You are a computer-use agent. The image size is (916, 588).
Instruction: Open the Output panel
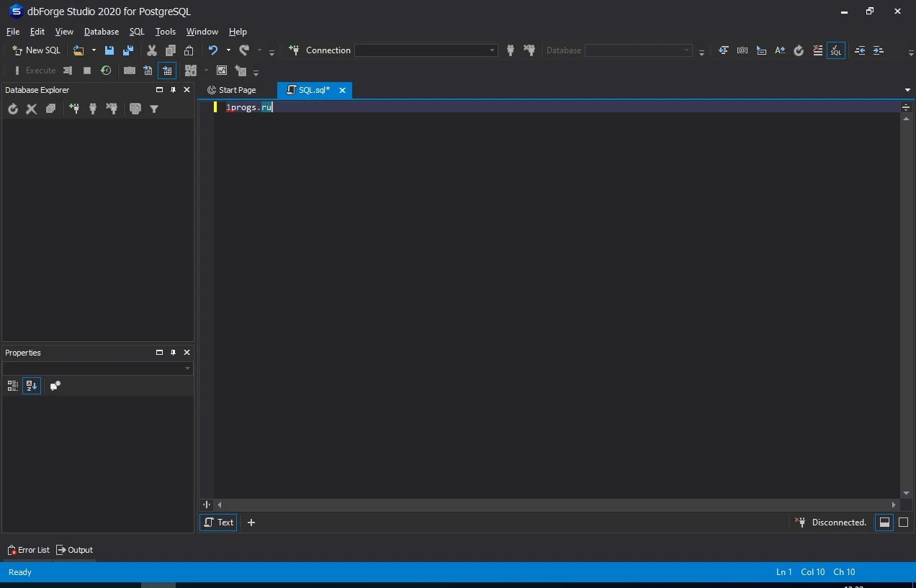75,550
